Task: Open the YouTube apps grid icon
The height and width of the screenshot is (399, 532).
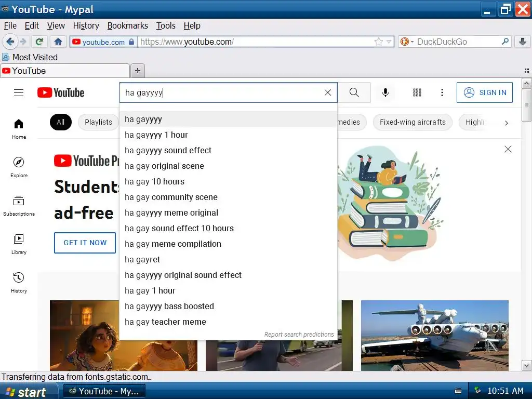Action: 417,92
